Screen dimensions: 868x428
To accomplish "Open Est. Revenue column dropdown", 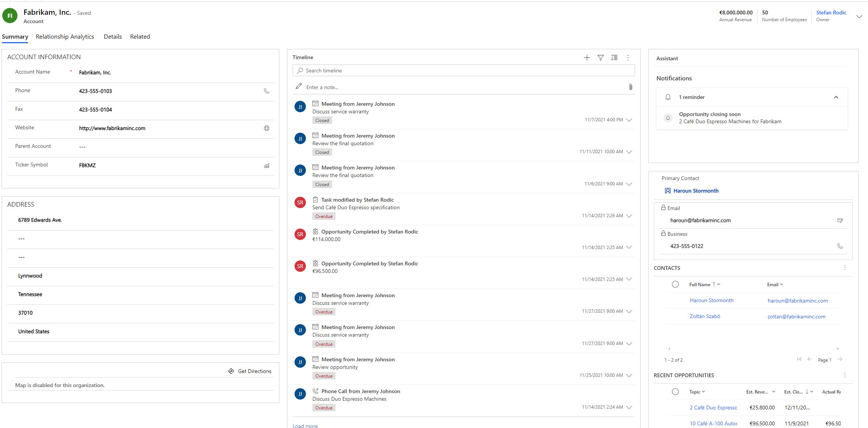I will click(773, 392).
